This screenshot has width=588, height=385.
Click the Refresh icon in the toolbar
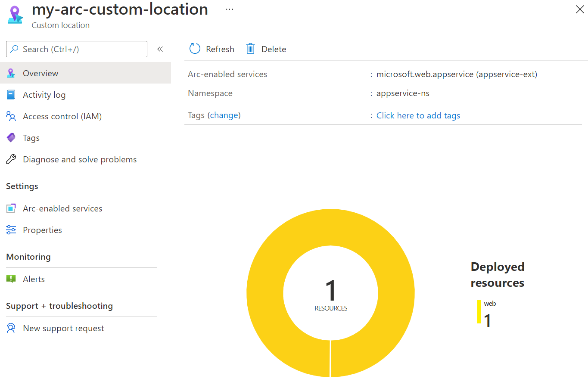point(195,49)
